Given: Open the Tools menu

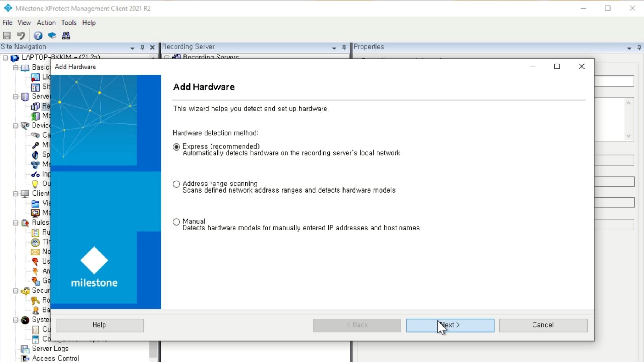Looking at the screenshot, I should [x=69, y=23].
